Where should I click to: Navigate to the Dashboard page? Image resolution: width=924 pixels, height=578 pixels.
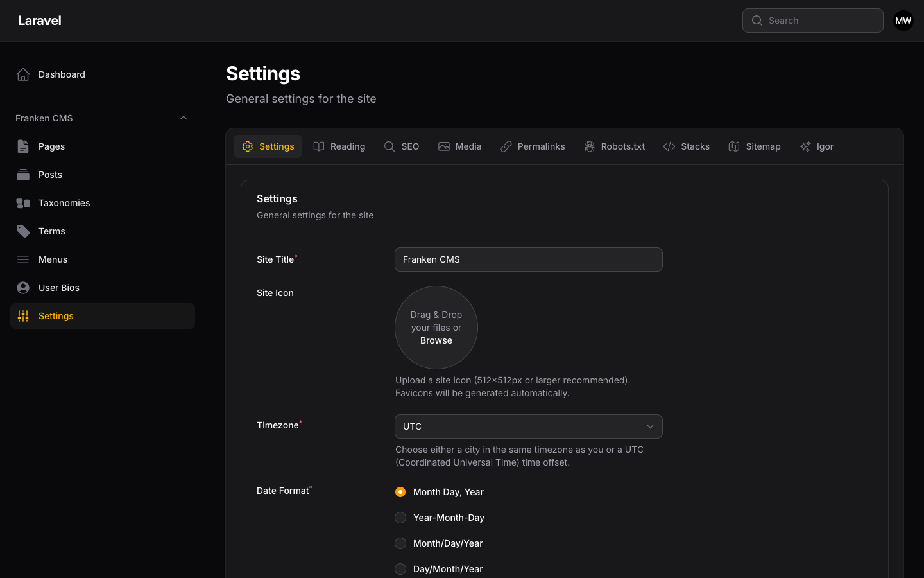pyautogui.click(x=61, y=74)
